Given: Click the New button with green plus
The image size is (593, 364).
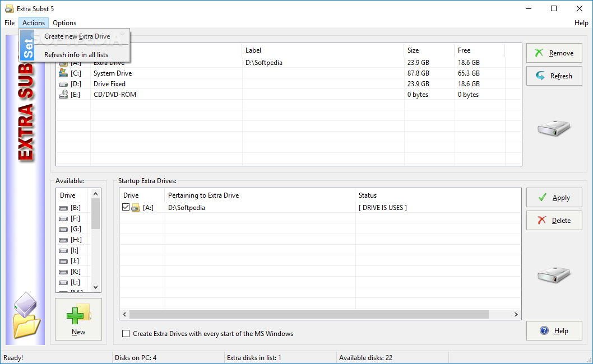Looking at the screenshot, I should 78,319.
